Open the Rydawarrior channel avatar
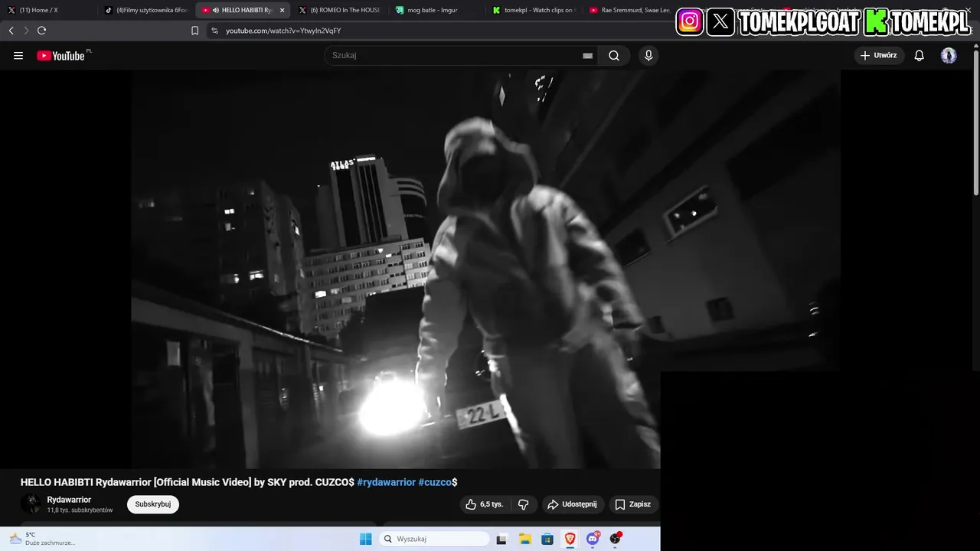The width and height of the screenshot is (980, 551). 31,504
